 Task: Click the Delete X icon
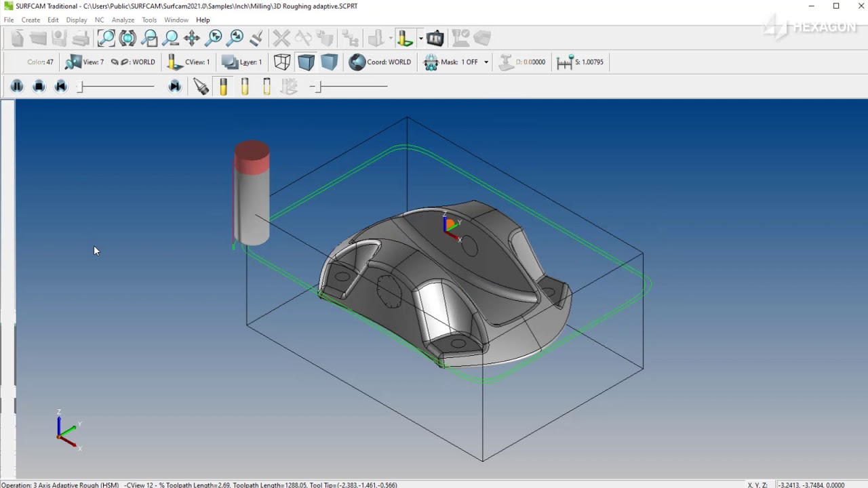click(x=281, y=39)
